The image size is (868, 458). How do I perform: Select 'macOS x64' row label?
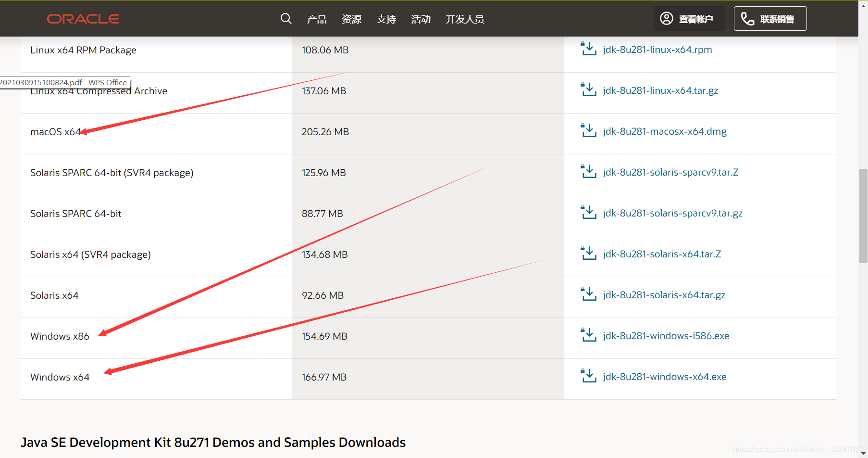[x=55, y=132]
